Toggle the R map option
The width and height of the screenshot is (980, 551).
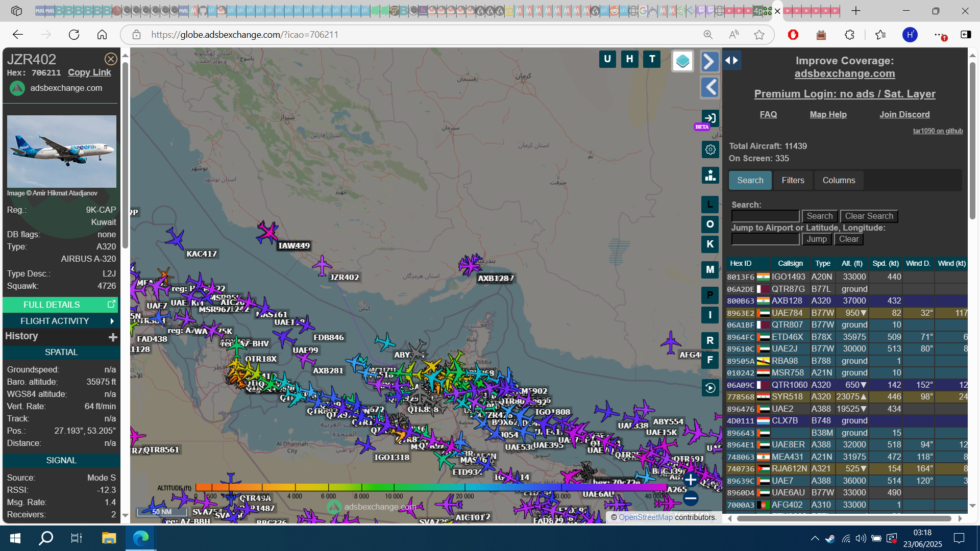click(x=710, y=340)
